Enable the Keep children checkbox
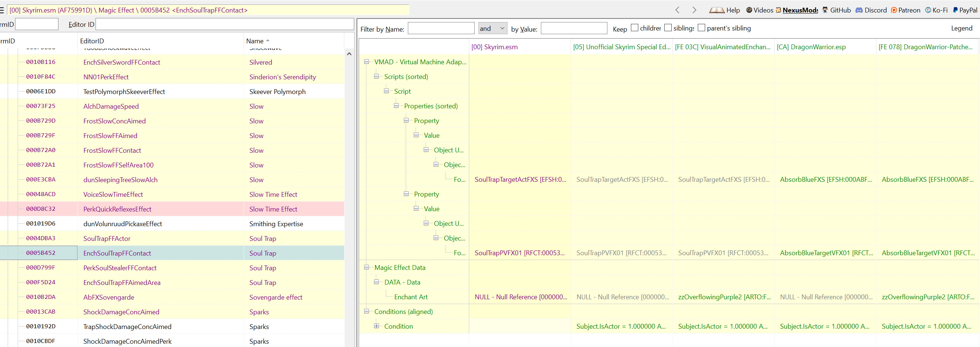Image resolution: width=980 pixels, height=347 pixels. coord(635,28)
